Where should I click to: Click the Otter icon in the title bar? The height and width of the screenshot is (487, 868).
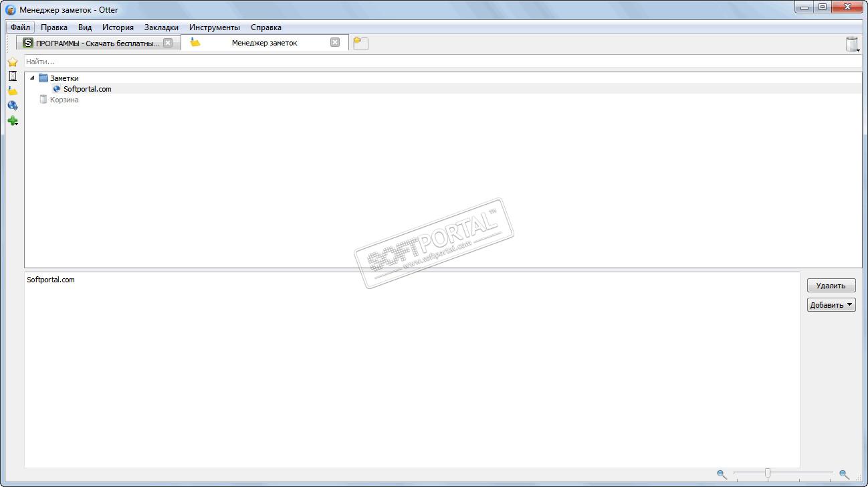point(11,10)
